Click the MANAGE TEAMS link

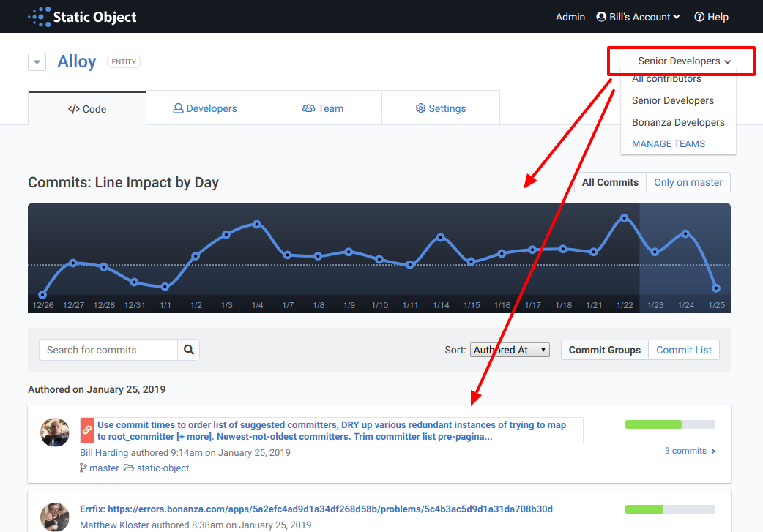(669, 143)
